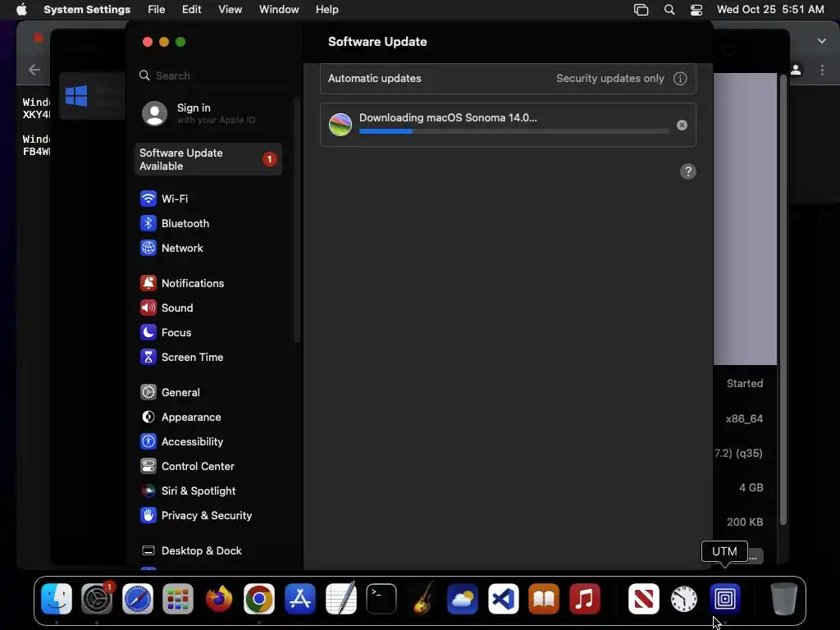The height and width of the screenshot is (630, 840).
Task: Open Software Update Available item
Action: [208, 160]
